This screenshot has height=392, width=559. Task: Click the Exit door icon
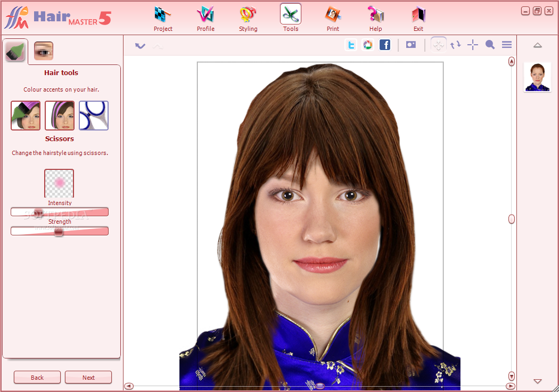tap(418, 19)
